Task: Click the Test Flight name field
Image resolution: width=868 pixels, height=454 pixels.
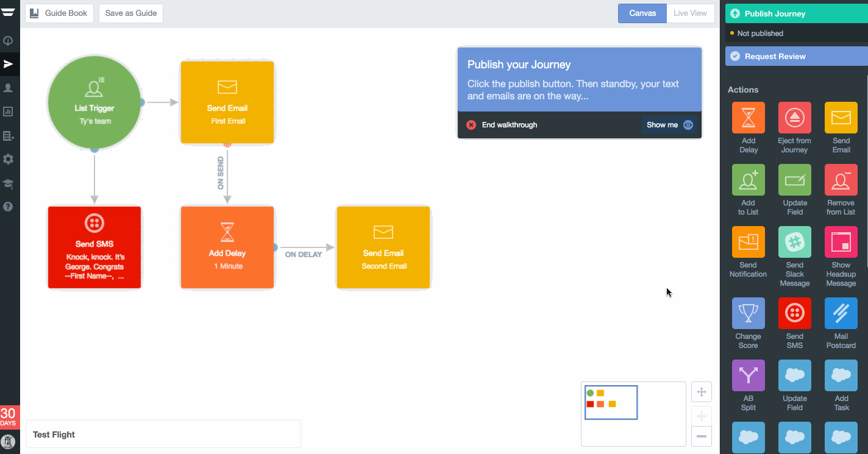Action: [x=163, y=434]
